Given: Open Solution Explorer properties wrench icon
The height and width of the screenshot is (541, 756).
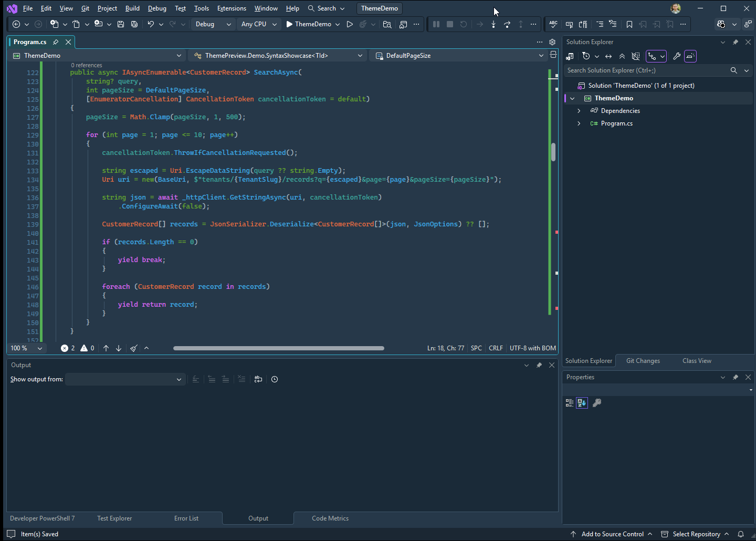Looking at the screenshot, I should [x=677, y=56].
